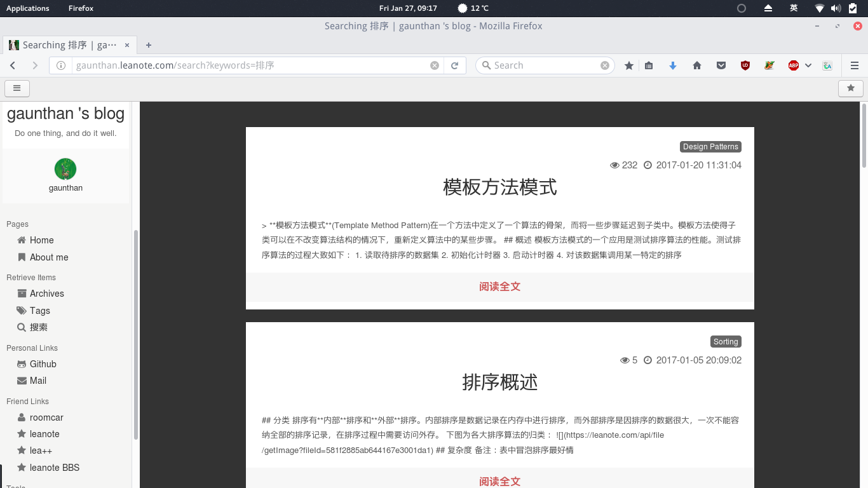Open the clock and date in top panel

[408, 8]
